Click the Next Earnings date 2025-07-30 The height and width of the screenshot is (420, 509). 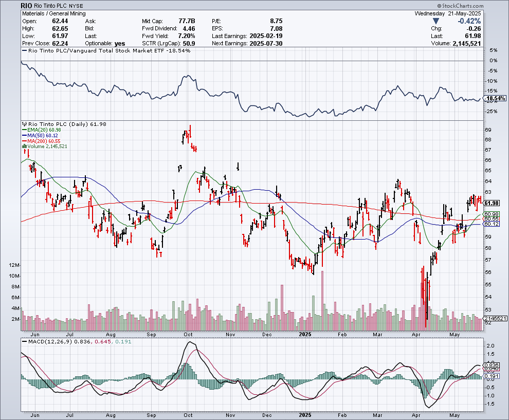pyautogui.click(x=266, y=44)
